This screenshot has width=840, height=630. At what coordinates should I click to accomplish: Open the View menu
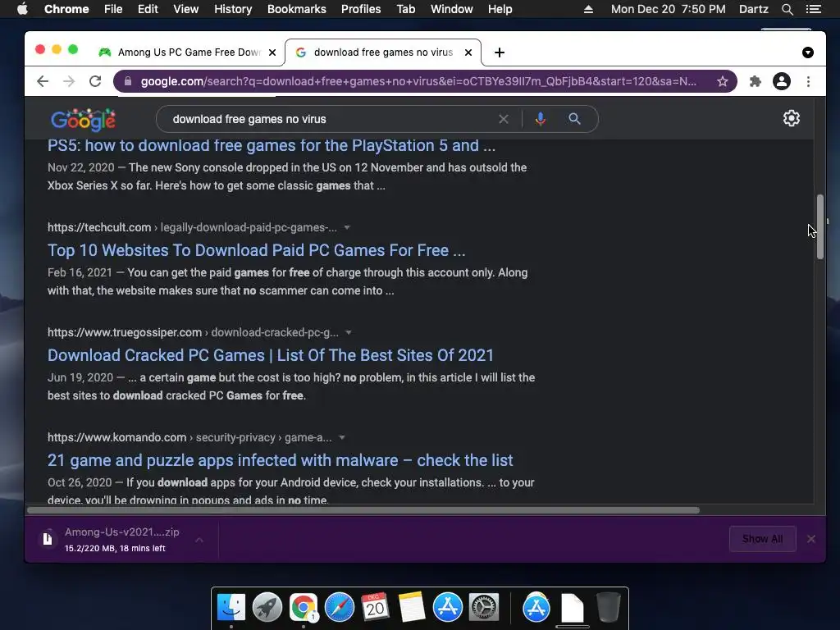tap(186, 9)
